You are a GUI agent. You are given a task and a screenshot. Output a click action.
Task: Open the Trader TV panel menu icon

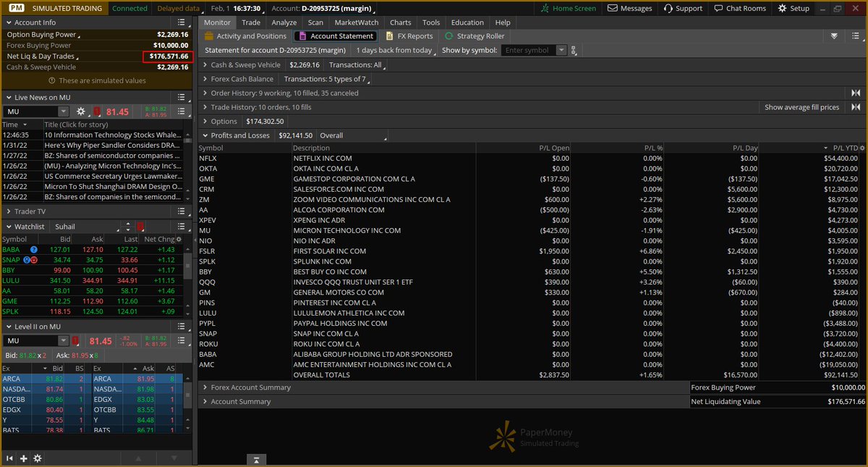coord(182,211)
